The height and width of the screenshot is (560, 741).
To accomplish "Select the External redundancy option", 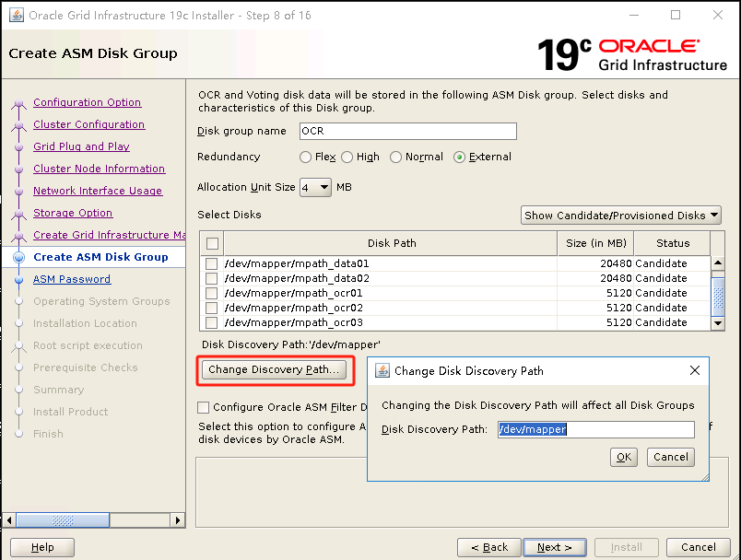I will pos(459,157).
